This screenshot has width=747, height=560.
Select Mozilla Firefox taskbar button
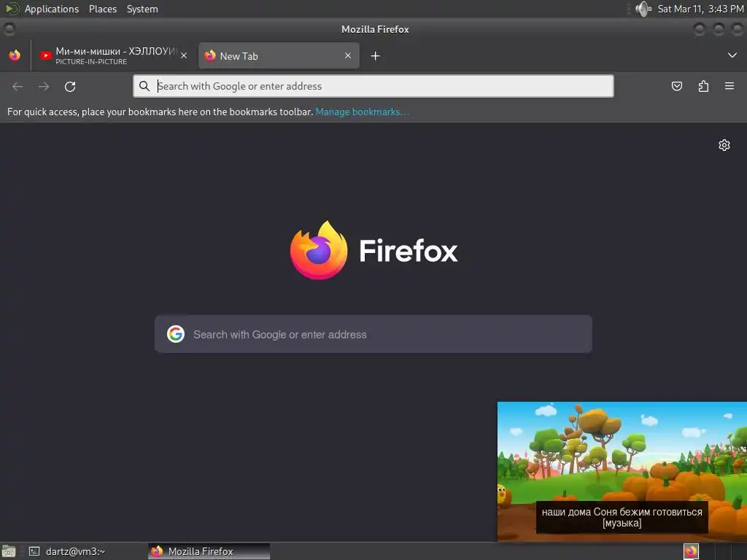pos(209,551)
